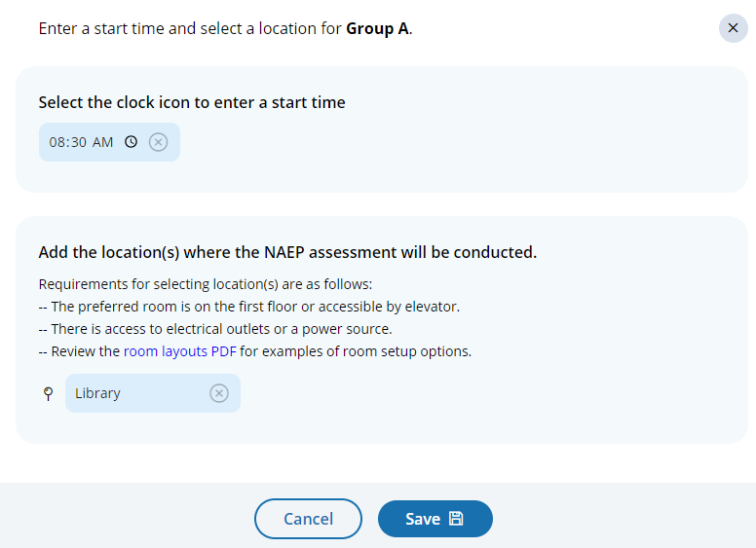Open the room layouts PDF link
756x548 pixels.
click(179, 351)
